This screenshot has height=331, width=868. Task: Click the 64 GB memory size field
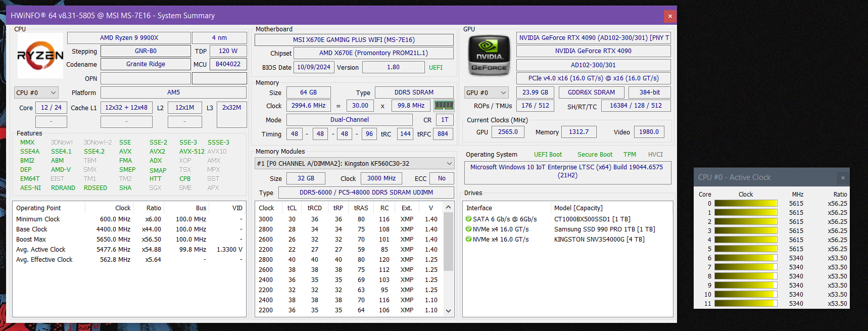(x=309, y=92)
